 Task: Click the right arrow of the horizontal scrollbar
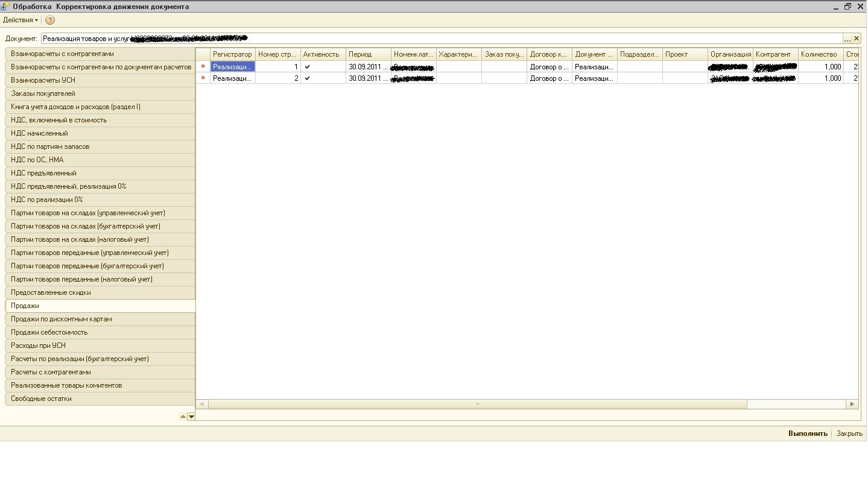coord(852,404)
